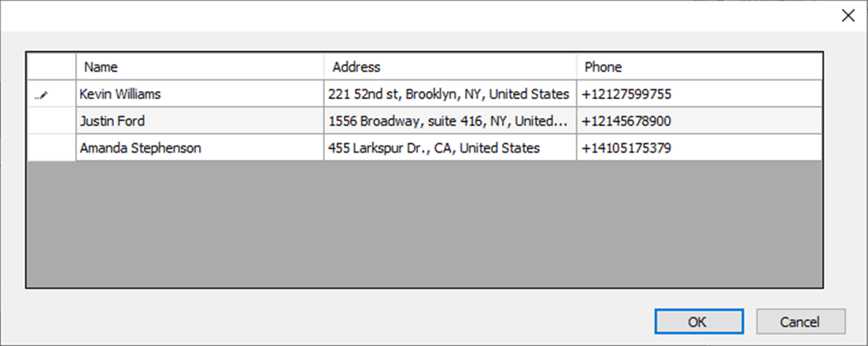Select phone cell +14105175379
This screenshot has height=346, width=868.
[x=699, y=148]
